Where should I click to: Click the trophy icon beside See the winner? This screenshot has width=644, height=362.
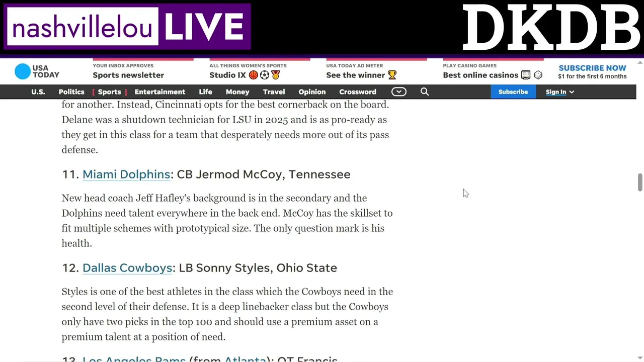[392, 75]
